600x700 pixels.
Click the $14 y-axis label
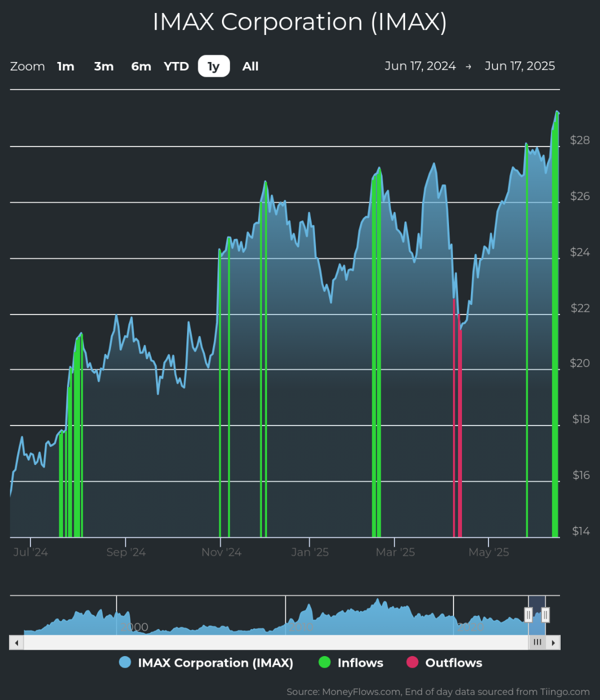point(580,531)
